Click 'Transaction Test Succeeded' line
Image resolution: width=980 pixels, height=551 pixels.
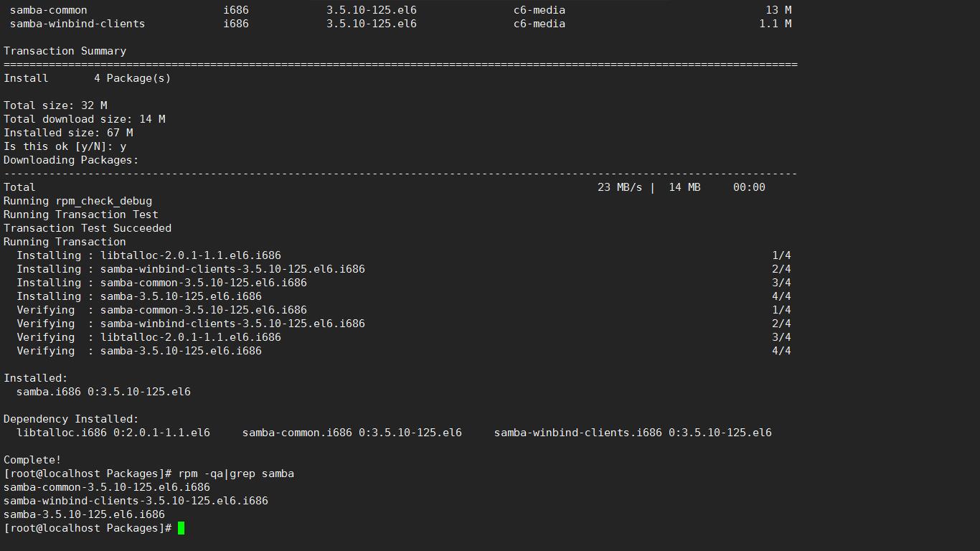[88, 228]
